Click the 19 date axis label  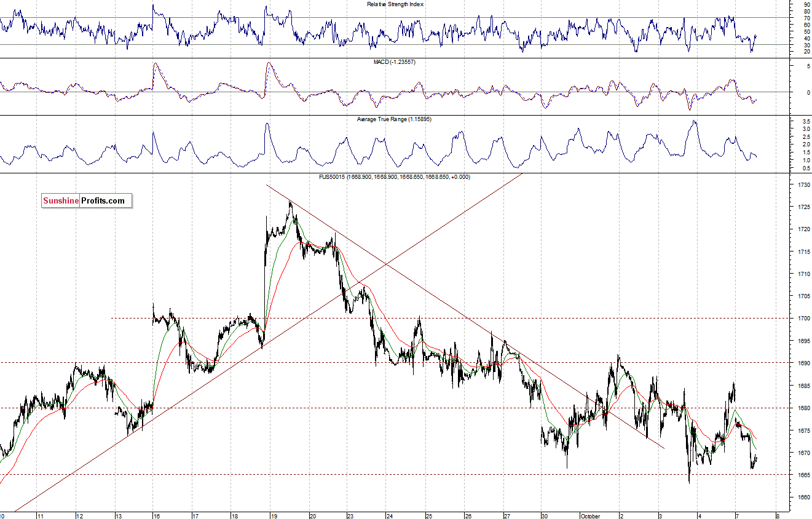point(273,515)
